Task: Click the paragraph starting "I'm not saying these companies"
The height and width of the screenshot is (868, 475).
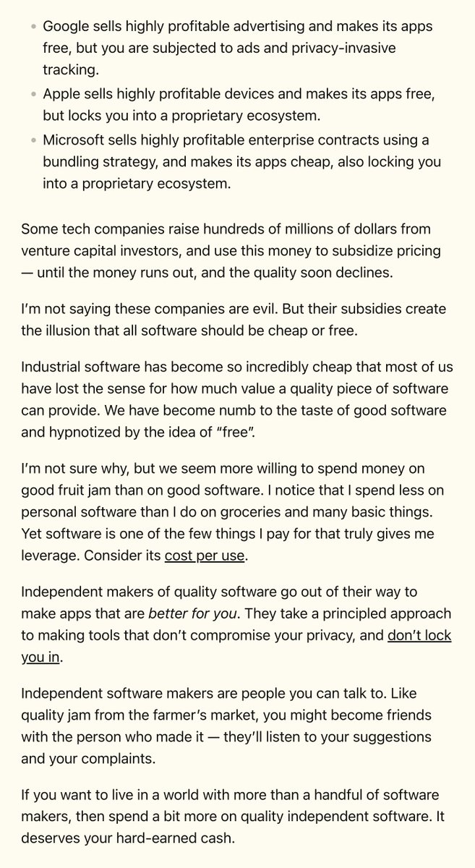Action: point(231,319)
